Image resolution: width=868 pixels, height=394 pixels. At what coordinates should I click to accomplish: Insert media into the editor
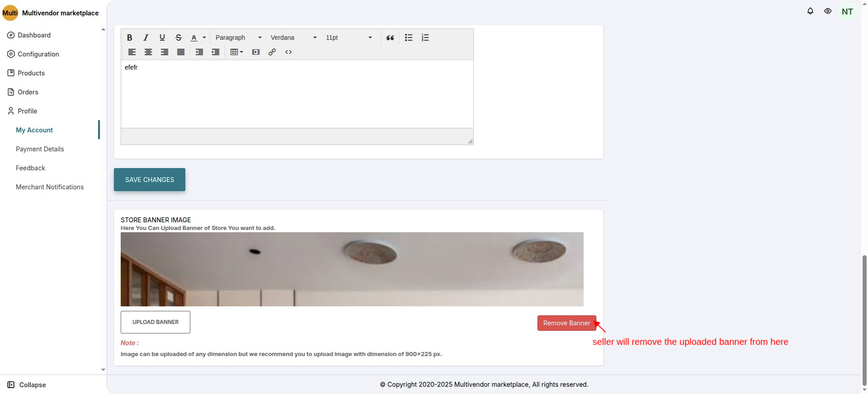256,52
